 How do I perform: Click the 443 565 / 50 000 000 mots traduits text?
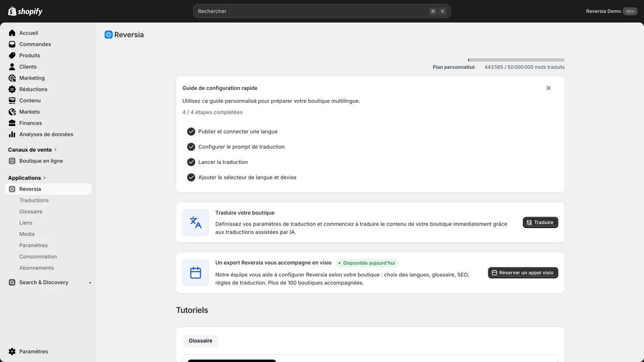(524, 67)
